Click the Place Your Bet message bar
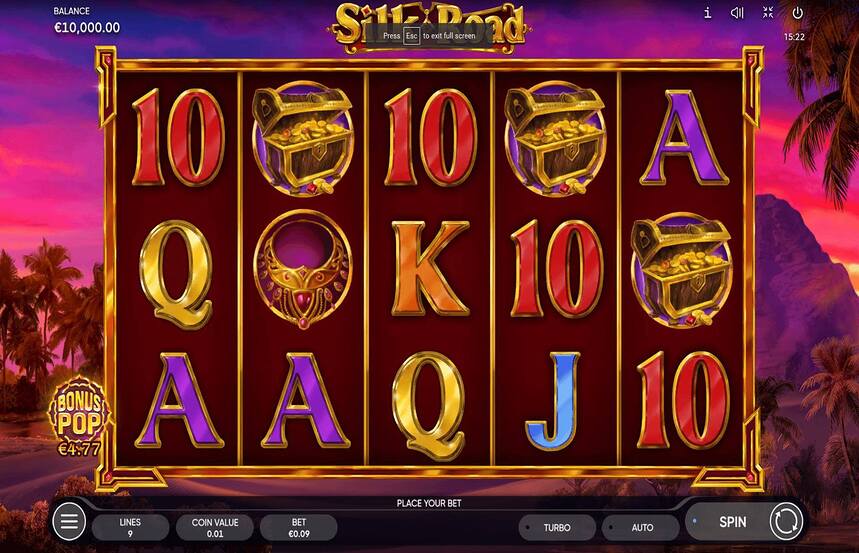The height and width of the screenshot is (553, 859). tap(429, 503)
